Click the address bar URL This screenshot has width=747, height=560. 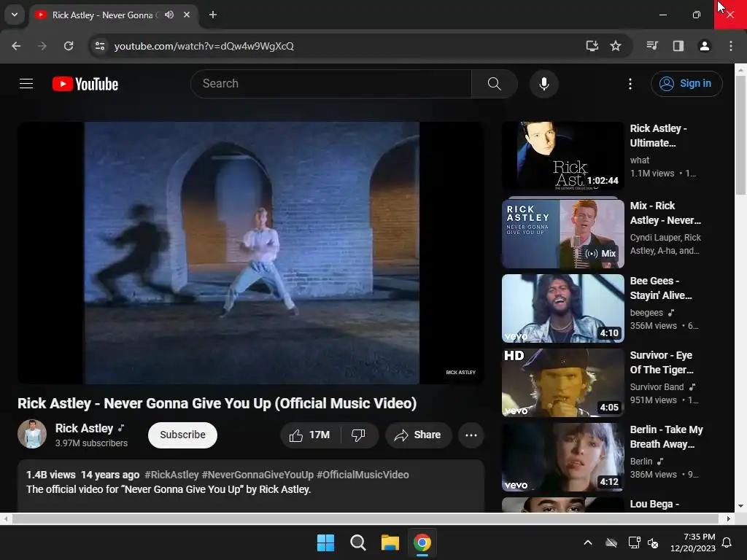point(204,46)
